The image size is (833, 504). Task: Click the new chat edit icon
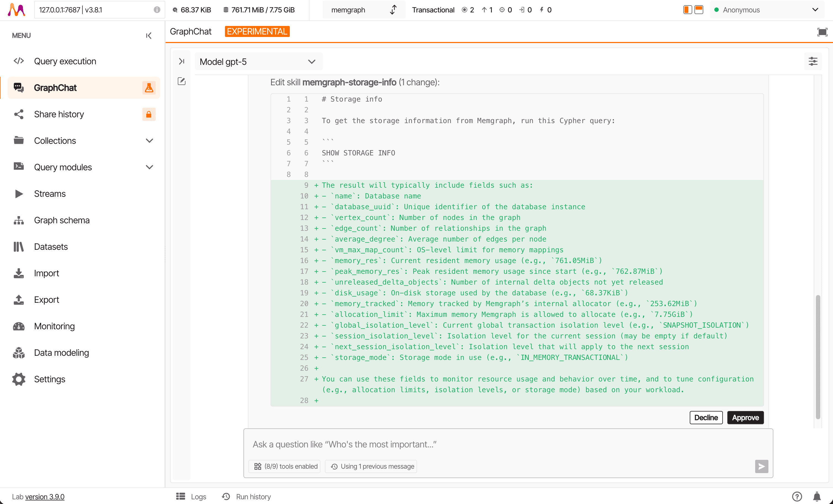coord(182,81)
